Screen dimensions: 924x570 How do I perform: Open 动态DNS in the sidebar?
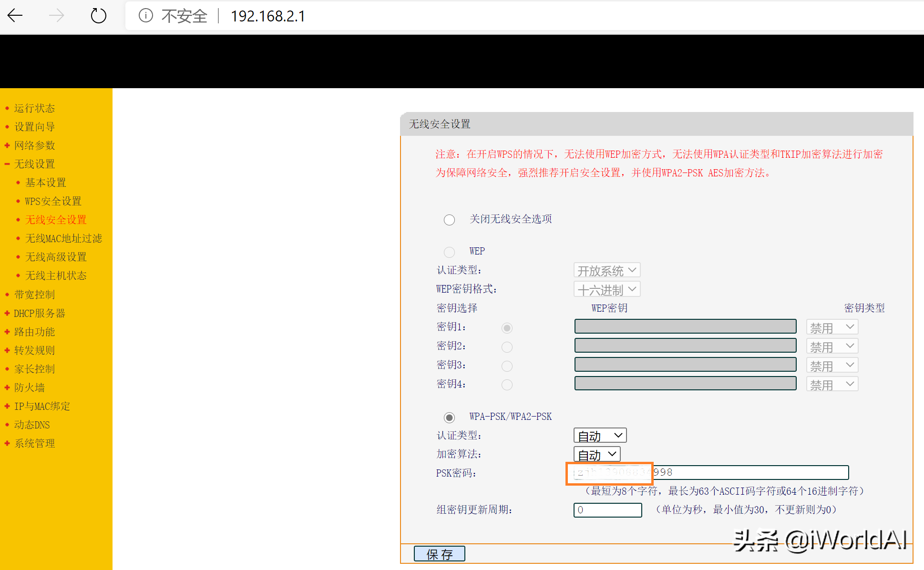coord(32,425)
